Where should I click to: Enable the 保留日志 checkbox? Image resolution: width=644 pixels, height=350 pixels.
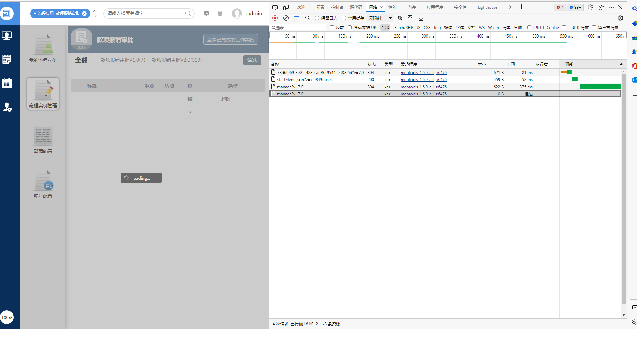point(317,18)
